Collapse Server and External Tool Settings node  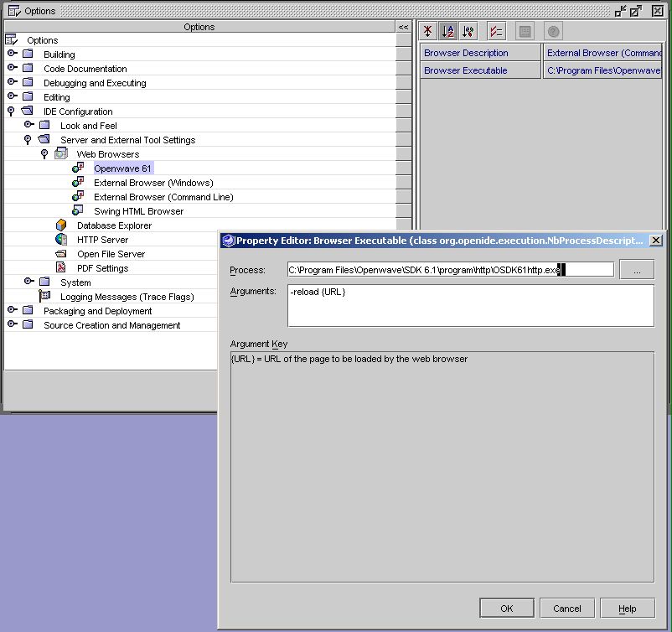click(28, 139)
